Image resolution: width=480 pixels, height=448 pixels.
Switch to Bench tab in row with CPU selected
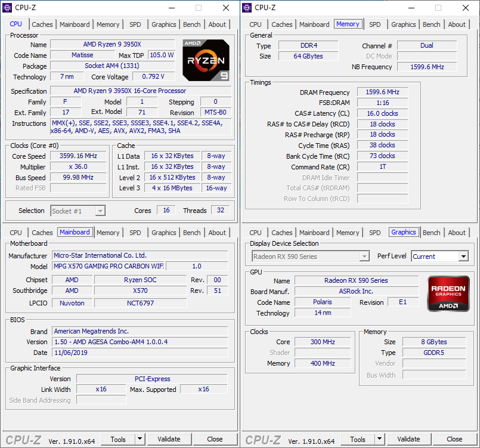[x=191, y=24]
